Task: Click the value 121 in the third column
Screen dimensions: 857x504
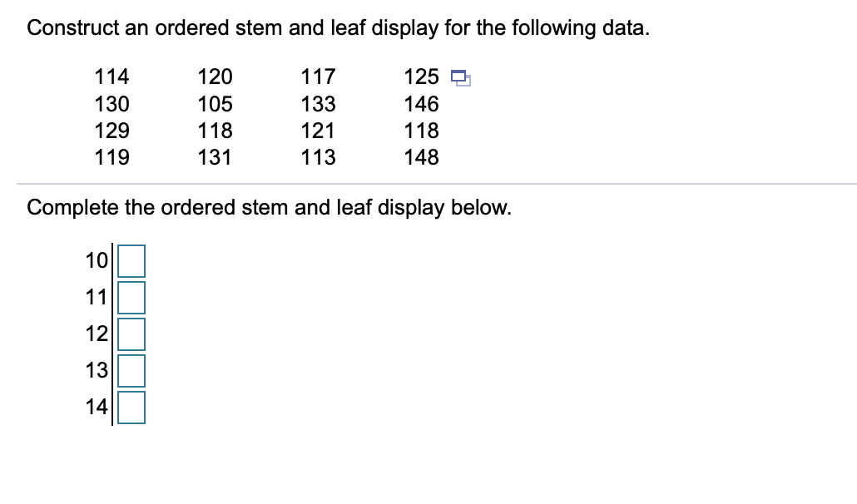Action: (x=319, y=130)
